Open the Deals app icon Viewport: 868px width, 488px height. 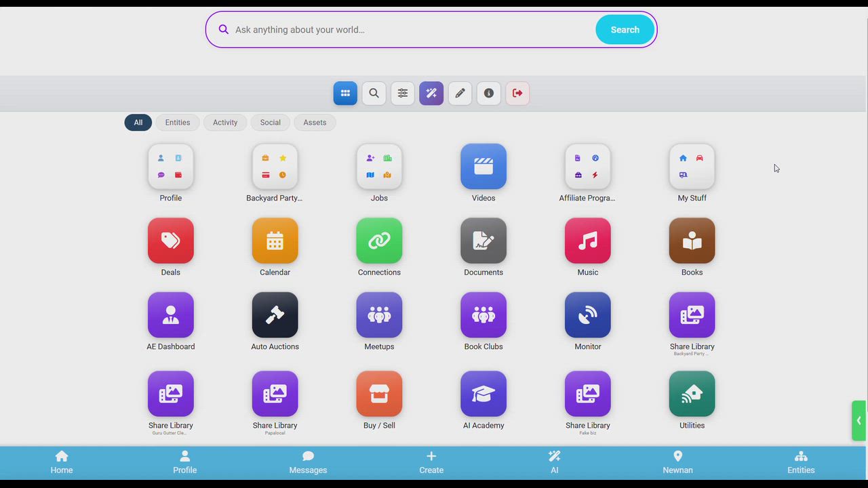pyautogui.click(x=171, y=241)
